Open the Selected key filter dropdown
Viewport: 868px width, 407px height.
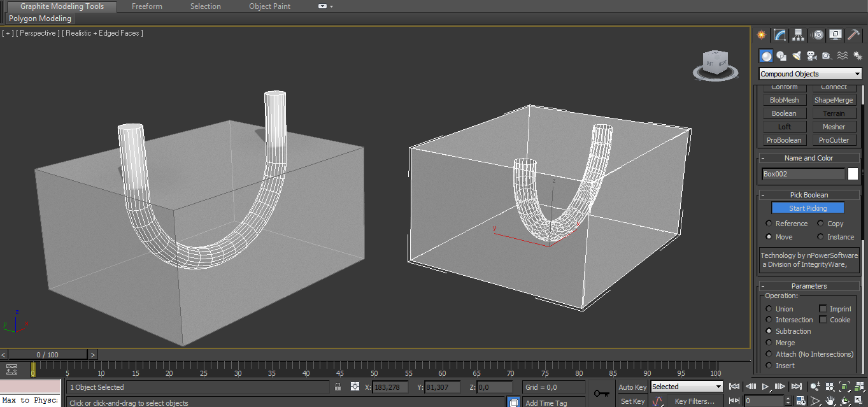(687, 387)
